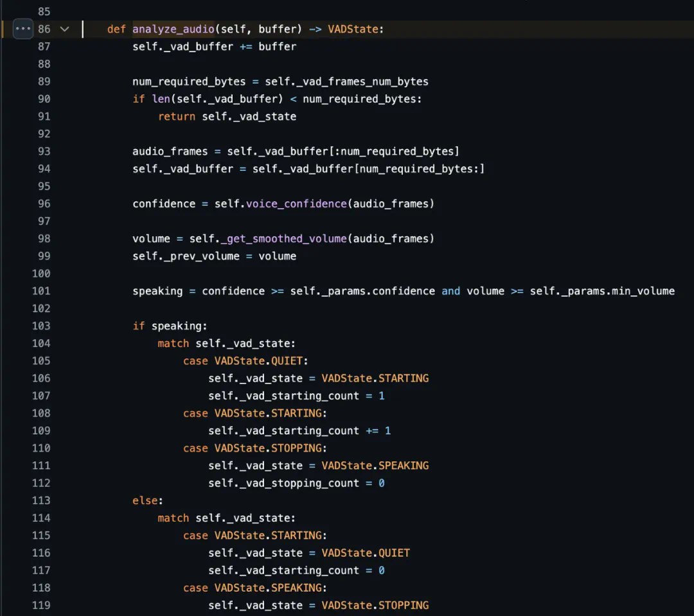This screenshot has width=694, height=616.
Task: Click the _get_smoothed_volume method call
Action: point(284,238)
